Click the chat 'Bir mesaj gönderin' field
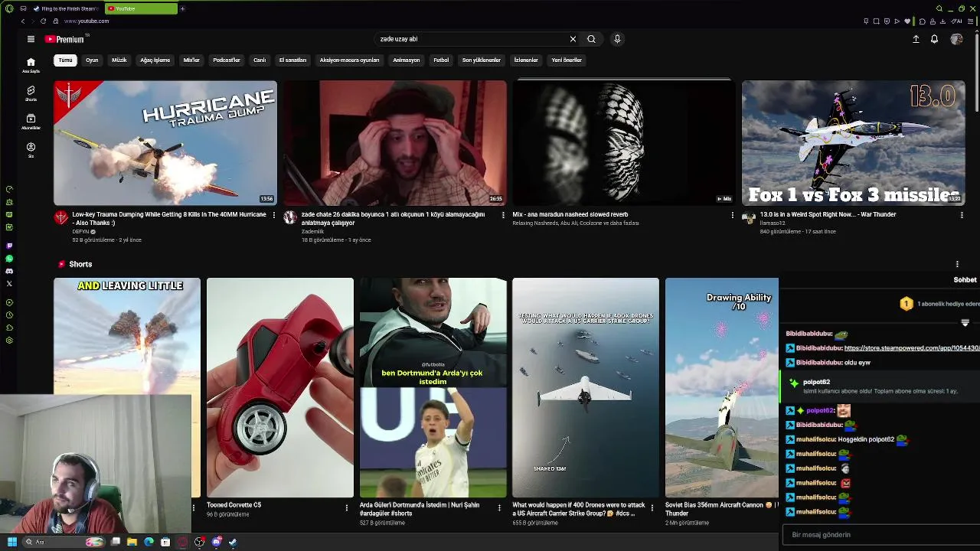The width and height of the screenshot is (980, 551). [880, 535]
